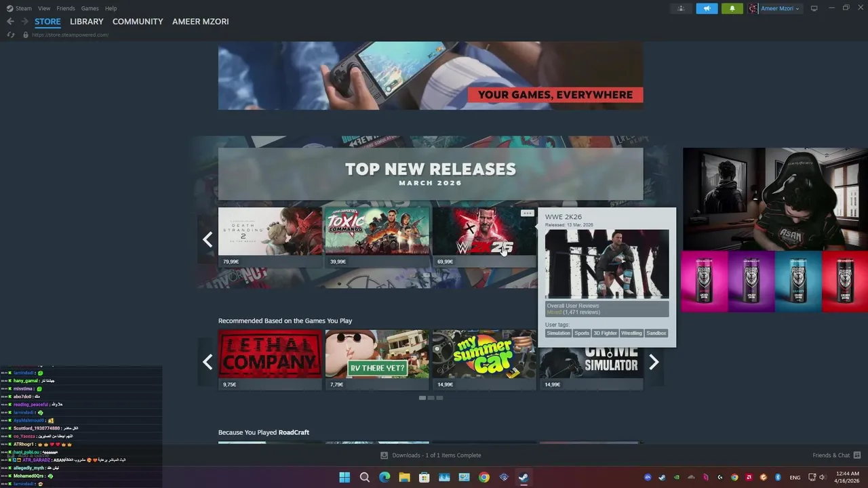Open the Windows Start menu

coord(344,477)
